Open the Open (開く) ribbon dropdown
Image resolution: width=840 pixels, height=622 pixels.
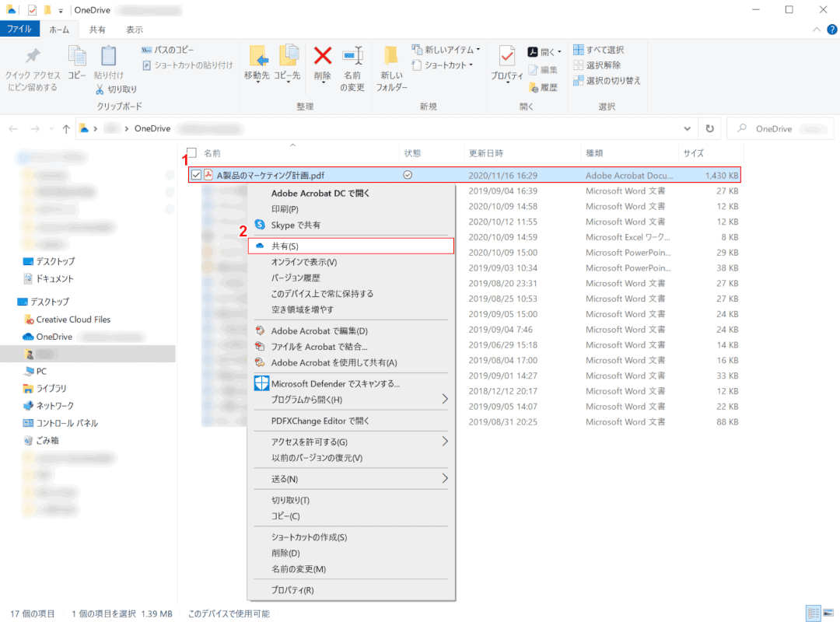coord(544,52)
